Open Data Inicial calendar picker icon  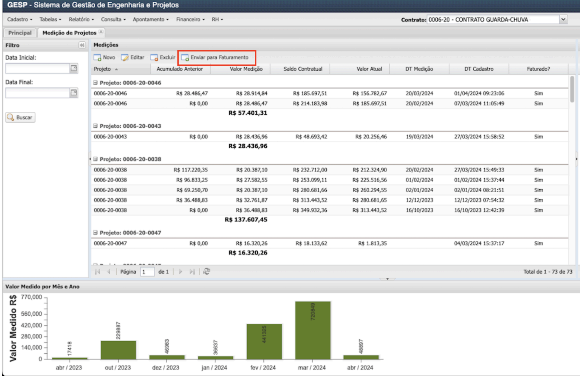point(74,68)
